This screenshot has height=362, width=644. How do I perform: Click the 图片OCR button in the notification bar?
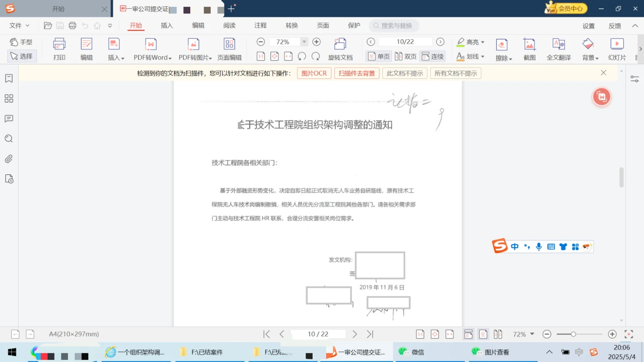click(x=314, y=73)
